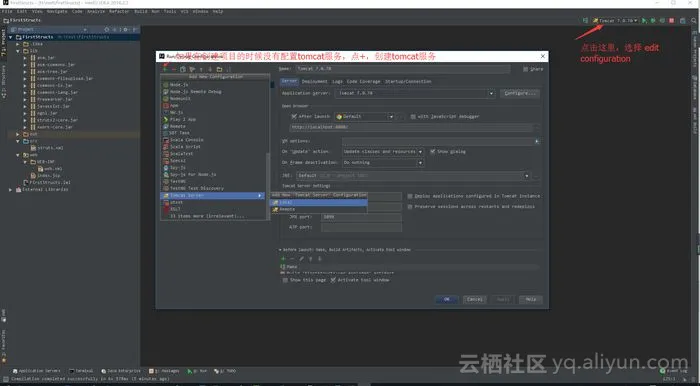Select Local under Tomcat Server submenu
This screenshot has width=700, height=386.
click(319, 203)
